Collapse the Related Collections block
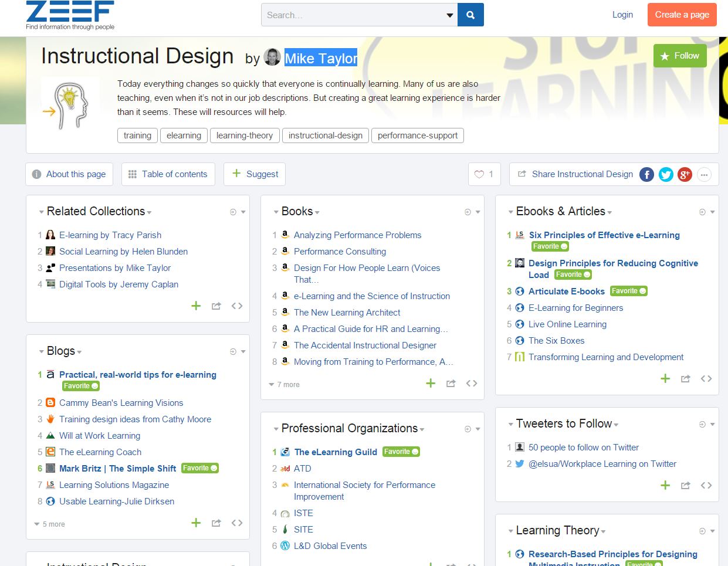The image size is (728, 566). click(41, 212)
